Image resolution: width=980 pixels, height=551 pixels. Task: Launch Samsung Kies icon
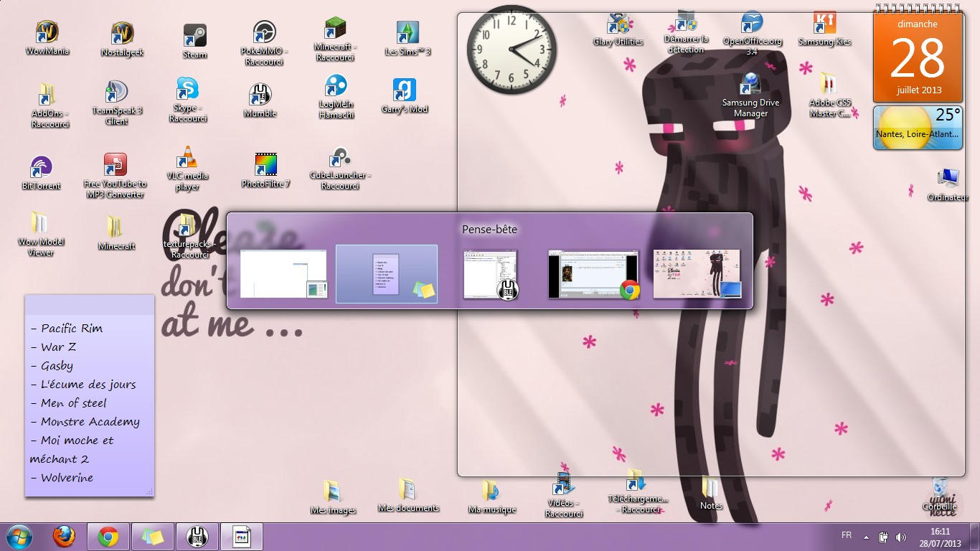[825, 24]
